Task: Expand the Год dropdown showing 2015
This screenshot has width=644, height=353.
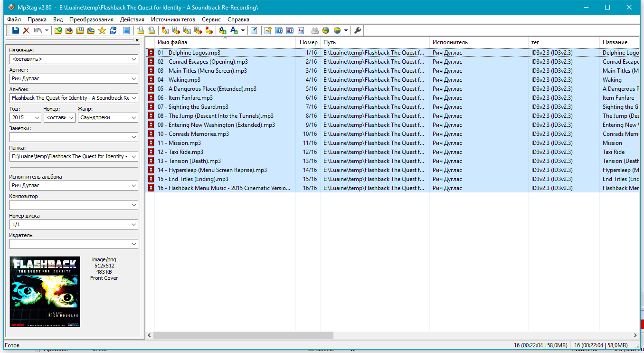Action: point(37,117)
